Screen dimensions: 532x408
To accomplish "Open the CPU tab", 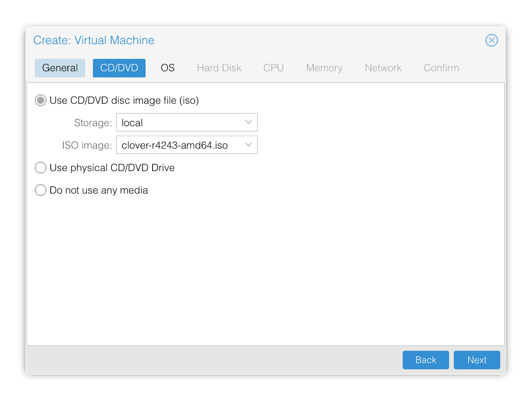I will tap(274, 68).
